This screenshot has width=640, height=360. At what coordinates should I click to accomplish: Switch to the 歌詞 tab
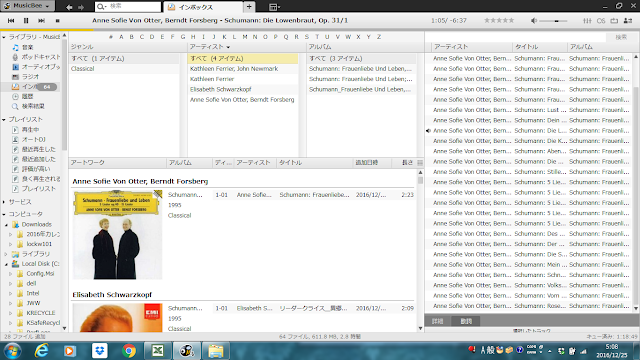(466, 321)
